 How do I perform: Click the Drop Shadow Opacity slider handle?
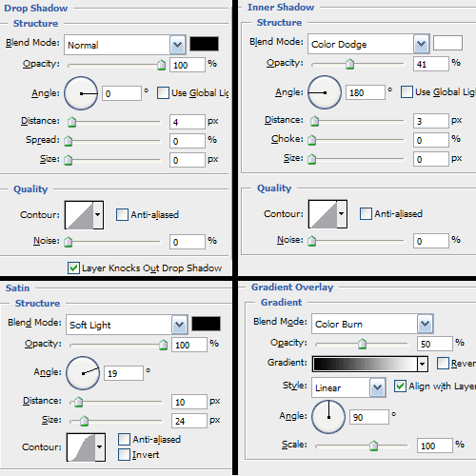tap(162, 65)
